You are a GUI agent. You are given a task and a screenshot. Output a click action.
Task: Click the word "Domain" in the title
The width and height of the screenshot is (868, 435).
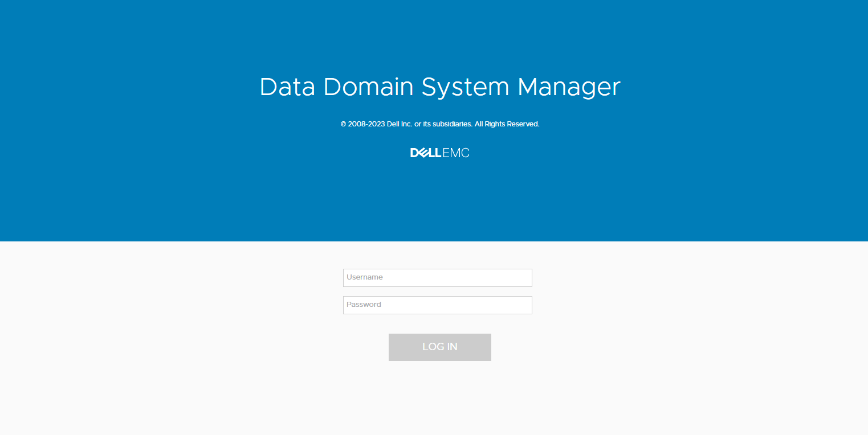pyautogui.click(x=369, y=87)
